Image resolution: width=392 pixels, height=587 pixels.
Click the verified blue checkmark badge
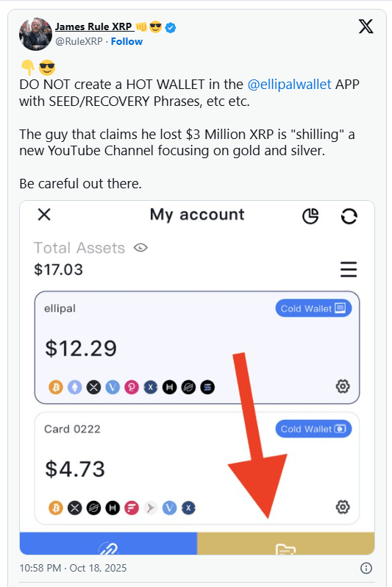[171, 27]
